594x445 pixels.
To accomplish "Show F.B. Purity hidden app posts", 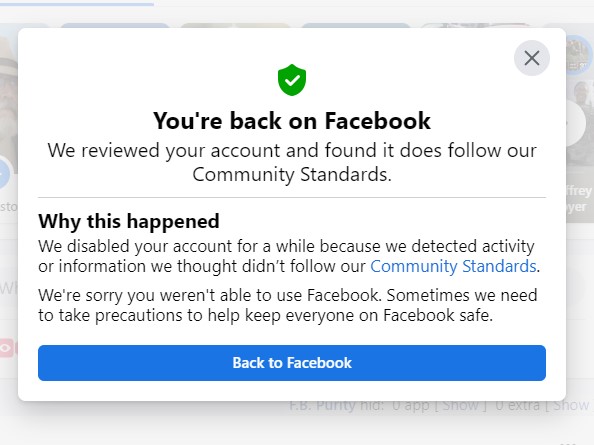I will pos(460,406).
